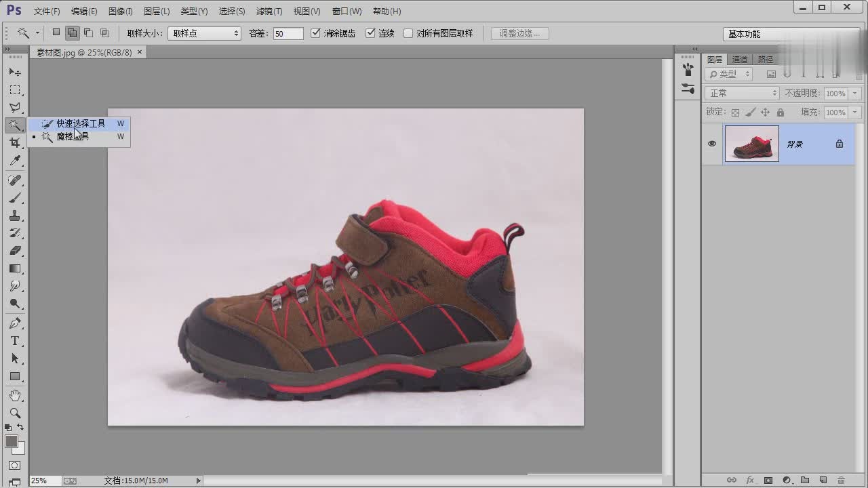Toggle lock image pixels brush icon
868x488 pixels.
(x=751, y=113)
